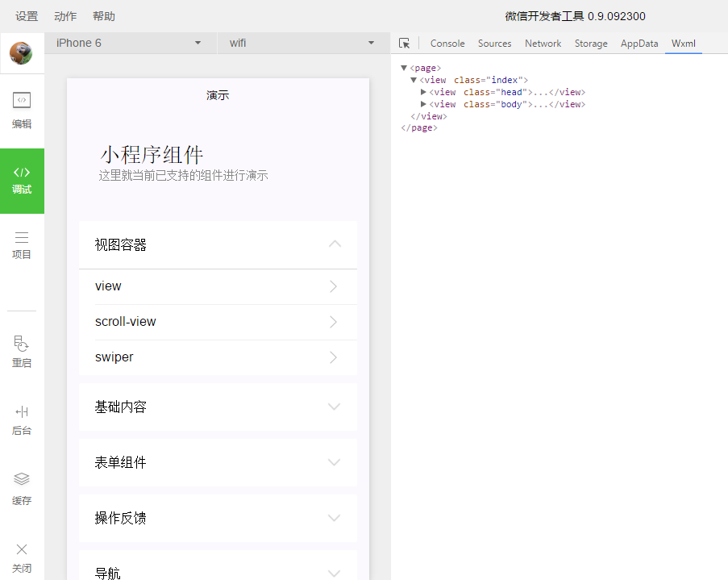The width and height of the screenshot is (728, 580).
Task: Select the Wxml tab
Action: tap(684, 44)
